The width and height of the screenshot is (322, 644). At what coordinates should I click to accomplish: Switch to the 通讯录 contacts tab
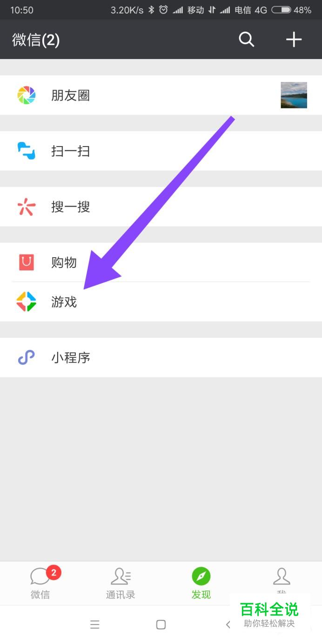(121, 584)
